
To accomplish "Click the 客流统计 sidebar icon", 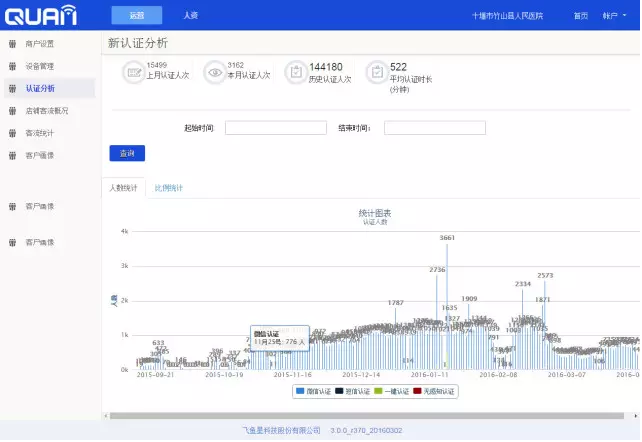I will [13, 133].
